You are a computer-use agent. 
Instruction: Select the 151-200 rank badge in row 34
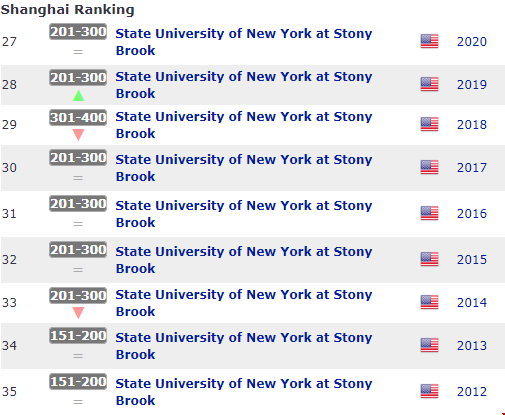pos(78,335)
